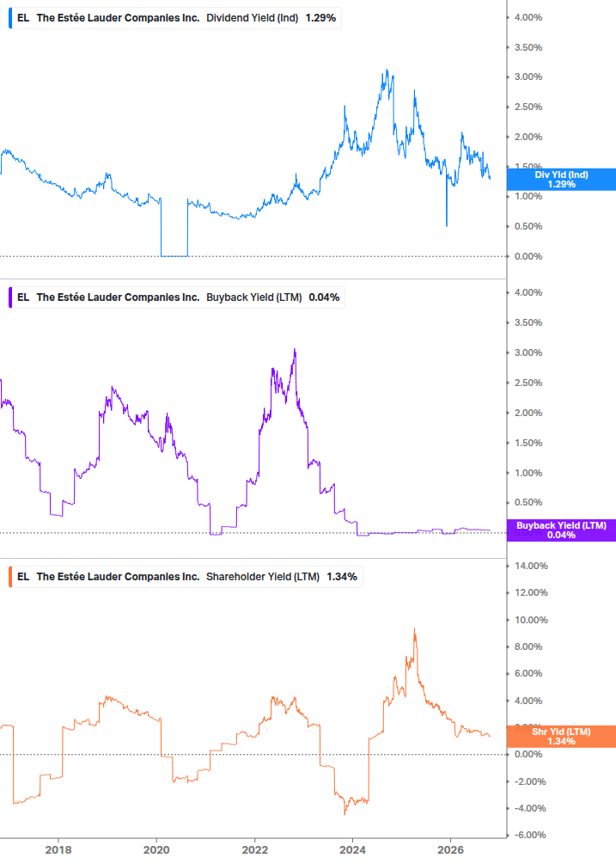Click the 1.34% value in Shareholder Yield legend
Image resolution: width=616 pixels, height=864 pixels.
(342, 576)
